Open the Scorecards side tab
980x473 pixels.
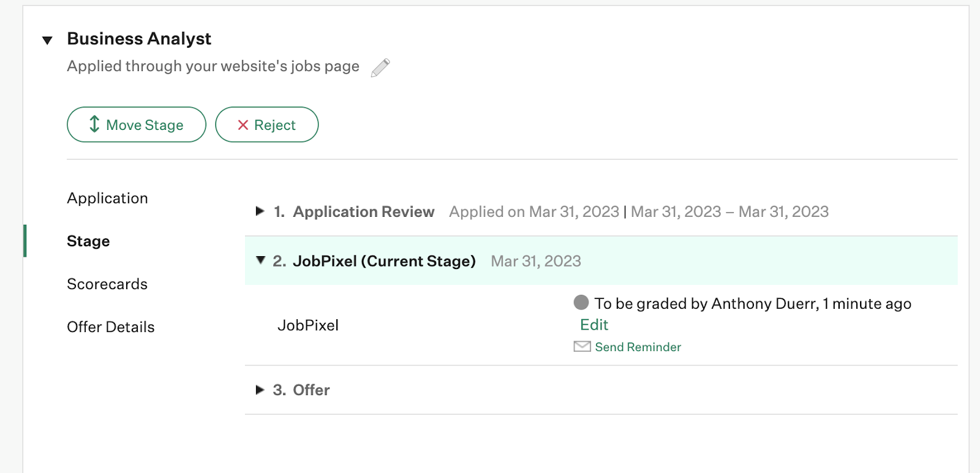[107, 284]
